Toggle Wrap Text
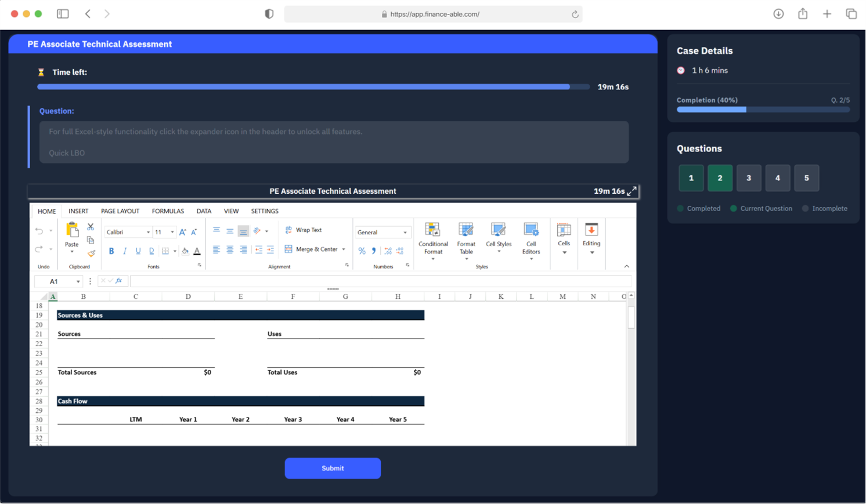Image resolution: width=866 pixels, height=504 pixels. coord(303,230)
